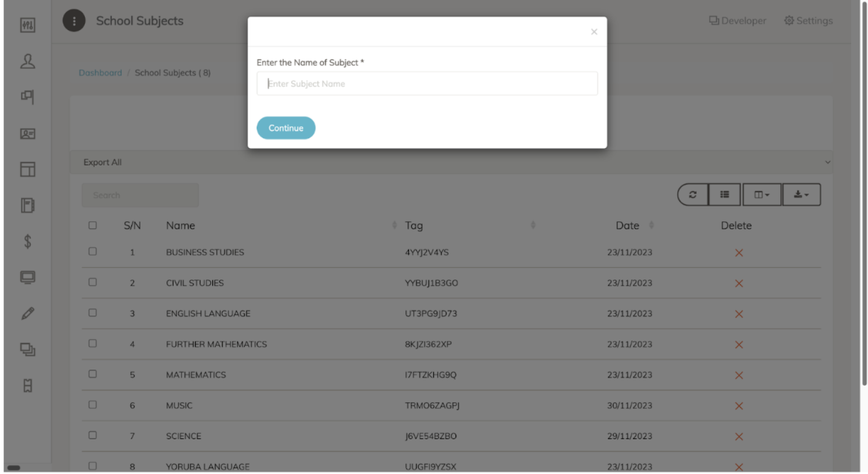The width and height of the screenshot is (868, 474).
Task: Toggle the list view icon button
Action: (x=725, y=195)
